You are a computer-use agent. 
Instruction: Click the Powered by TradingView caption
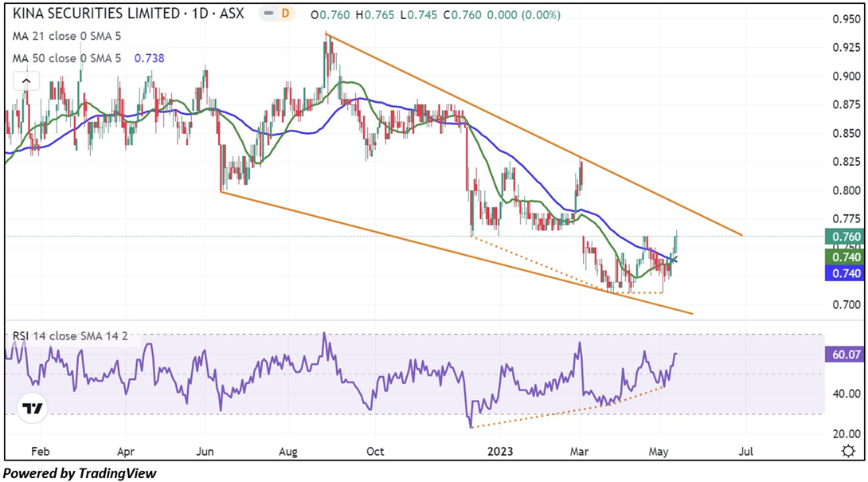(x=80, y=473)
